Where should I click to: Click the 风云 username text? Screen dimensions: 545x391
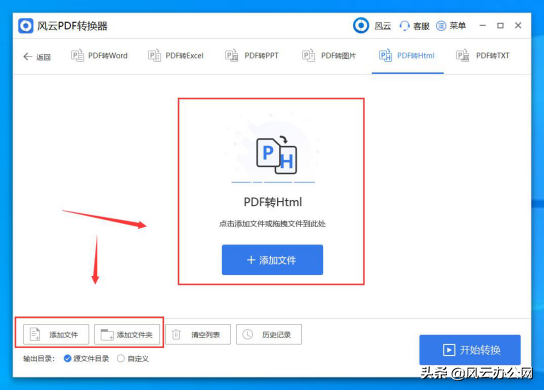383,26
